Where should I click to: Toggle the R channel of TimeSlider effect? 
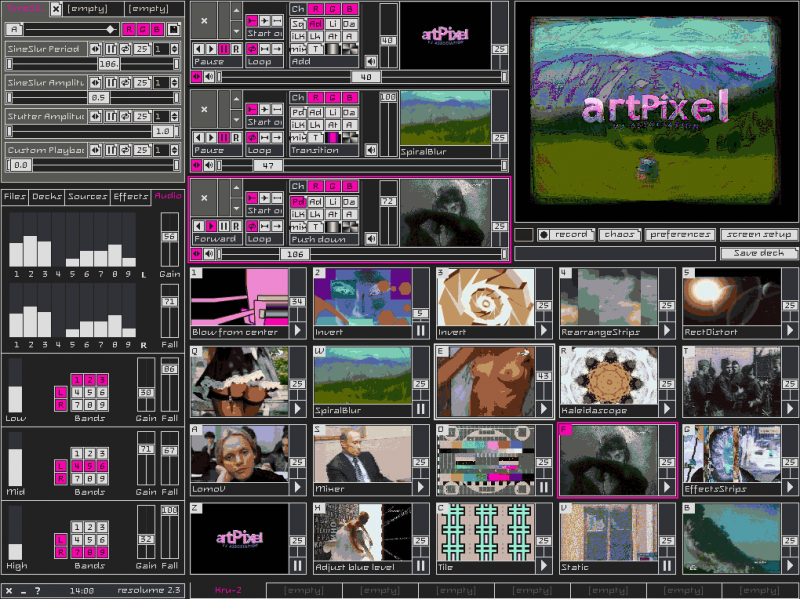click(x=129, y=29)
